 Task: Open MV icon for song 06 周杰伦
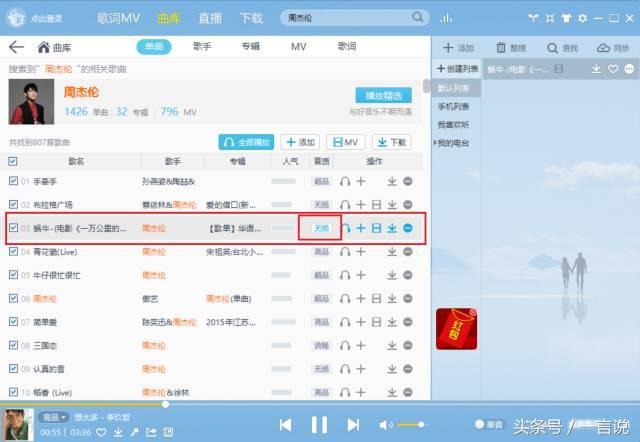(x=376, y=299)
